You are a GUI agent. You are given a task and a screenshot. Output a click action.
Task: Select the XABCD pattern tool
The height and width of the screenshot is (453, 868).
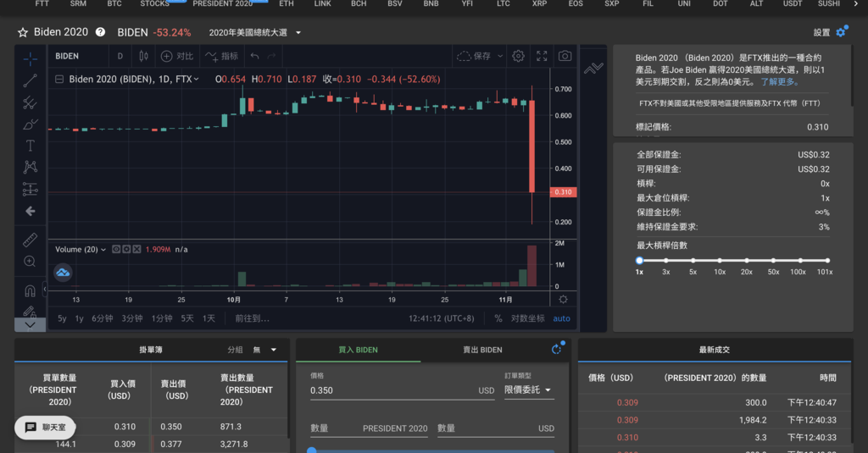coord(30,167)
